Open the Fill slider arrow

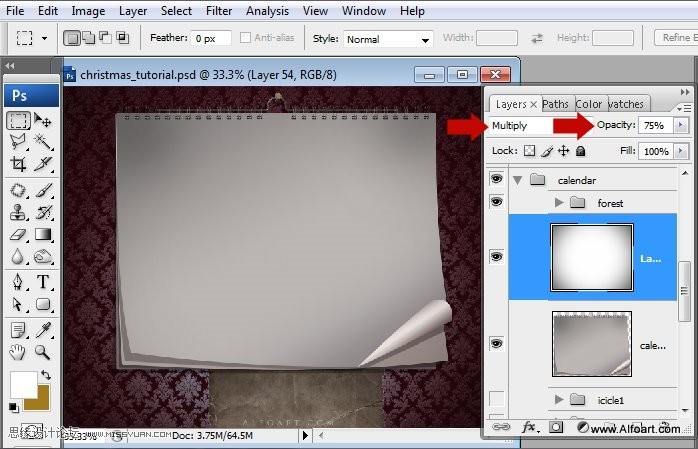(x=680, y=151)
